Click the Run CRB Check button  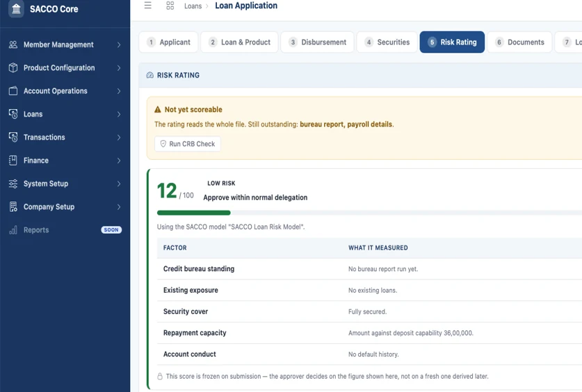[188, 144]
